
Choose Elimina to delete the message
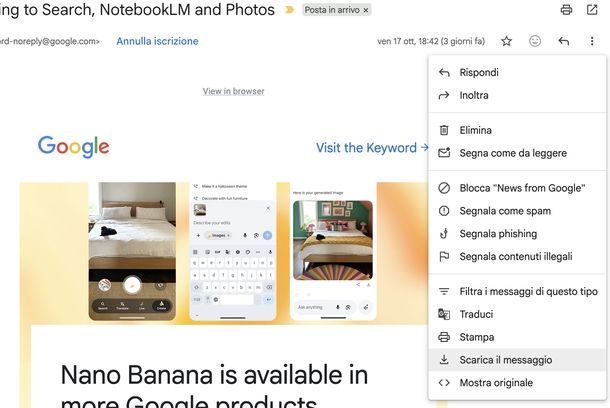click(x=517, y=130)
